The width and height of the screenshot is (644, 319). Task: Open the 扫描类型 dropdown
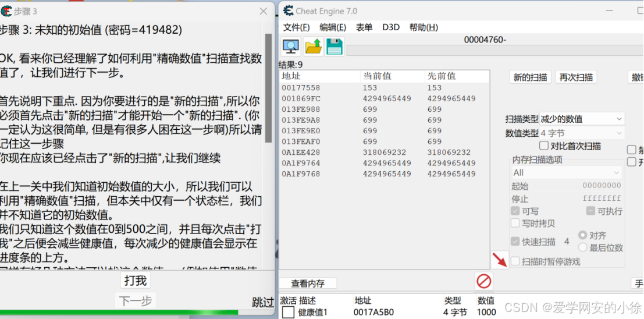click(582, 119)
